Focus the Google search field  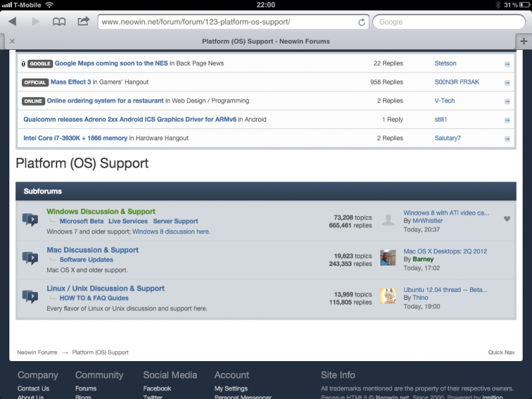point(450,22)
